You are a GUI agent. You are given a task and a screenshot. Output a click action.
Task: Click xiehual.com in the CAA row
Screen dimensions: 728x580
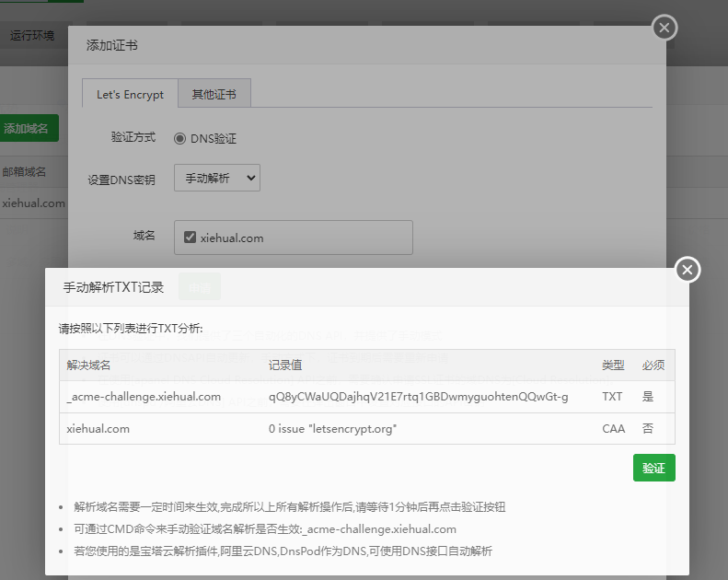[98, 429]
